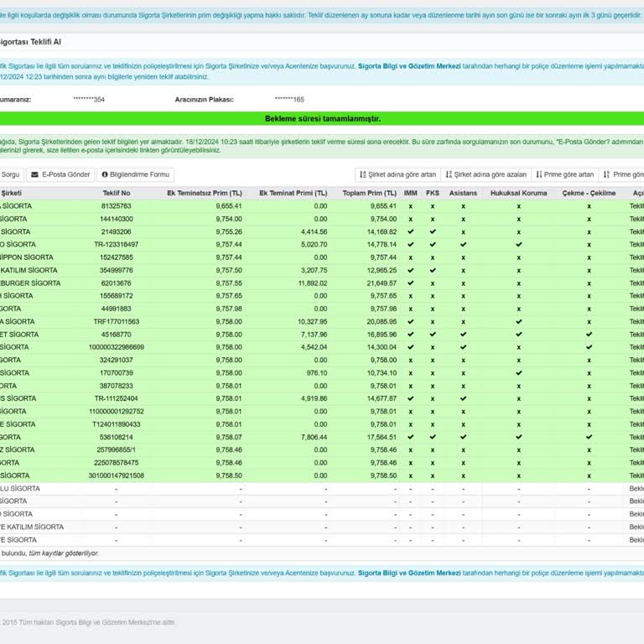
Task: Click additional coverage premium 11,892.02
Action: (x=313, y=283)
